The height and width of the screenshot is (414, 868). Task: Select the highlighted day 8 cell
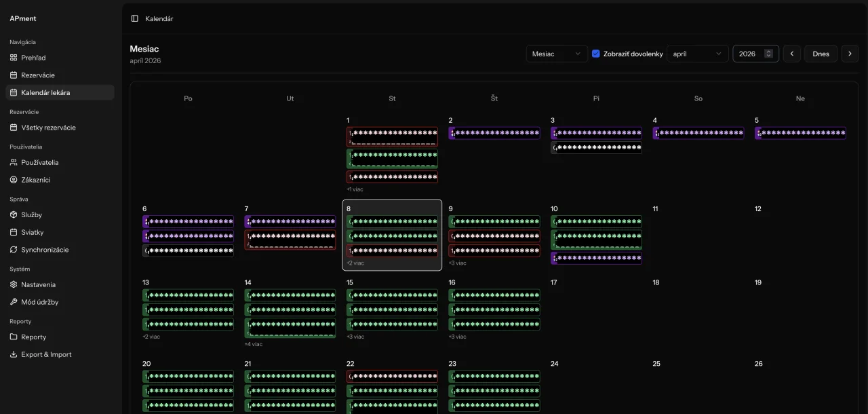(392, 208)
